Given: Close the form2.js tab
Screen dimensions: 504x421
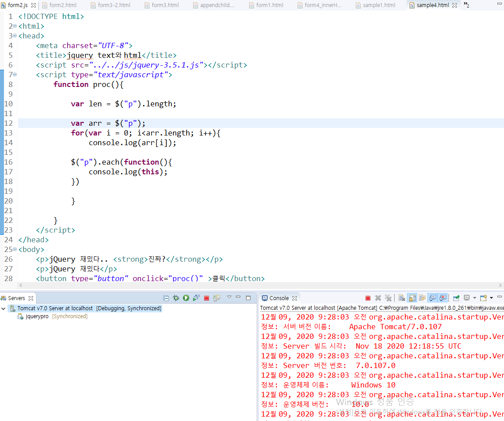Looking at the screenshot, I should (x=34, y=5).
